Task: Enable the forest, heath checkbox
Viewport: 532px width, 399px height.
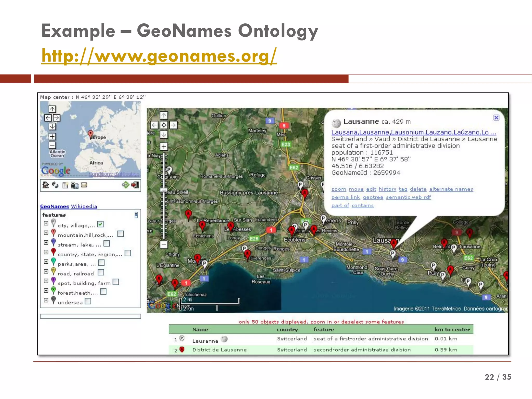Action: click(103, 291)
